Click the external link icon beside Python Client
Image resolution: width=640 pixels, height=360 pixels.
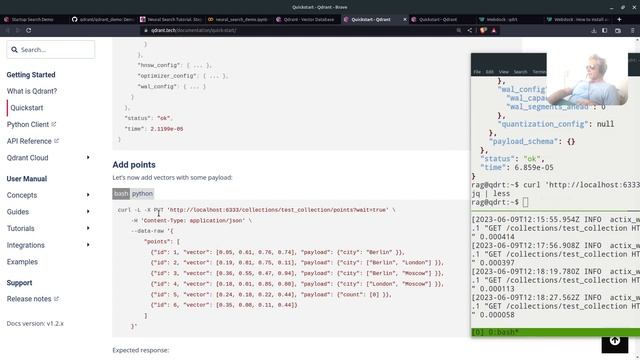(x=53, y=124)
